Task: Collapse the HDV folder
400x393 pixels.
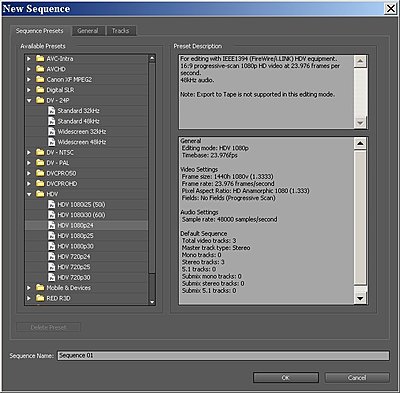Action: click(29, 194)
